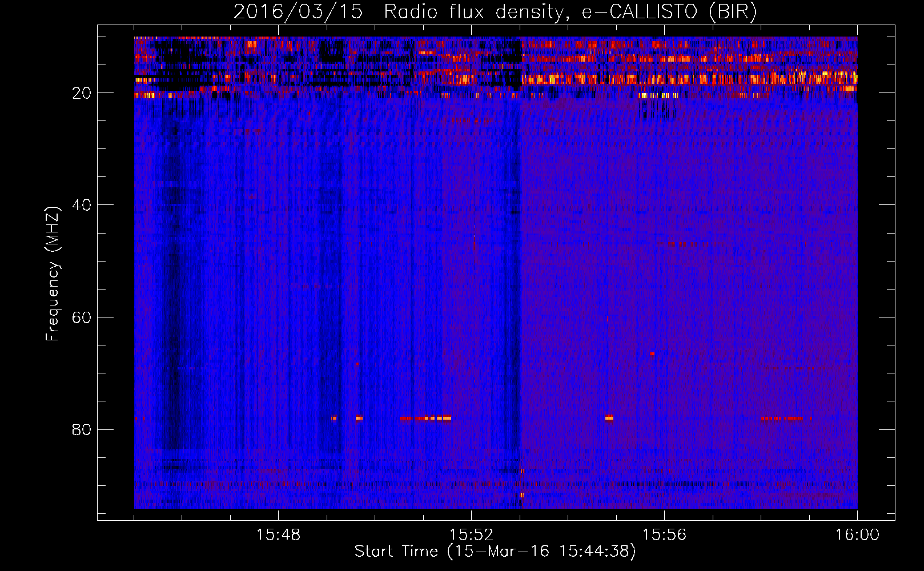Click the 'Frequency (MHZ)' y-axis label
This screenshot has width=924, height=571.
53,274
